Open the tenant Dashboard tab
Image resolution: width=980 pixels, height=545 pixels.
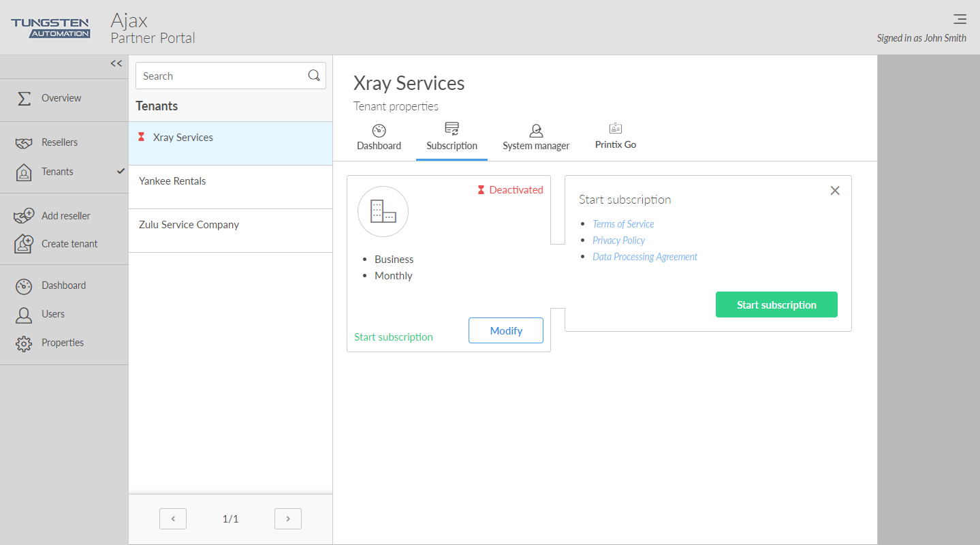(x=379, y=138)
